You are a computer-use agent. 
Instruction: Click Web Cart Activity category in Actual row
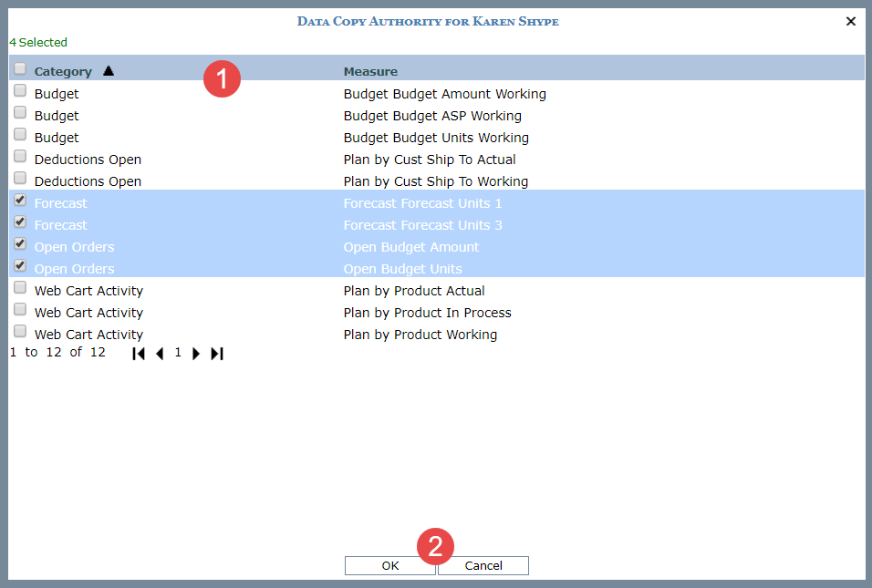coord(88,291)
